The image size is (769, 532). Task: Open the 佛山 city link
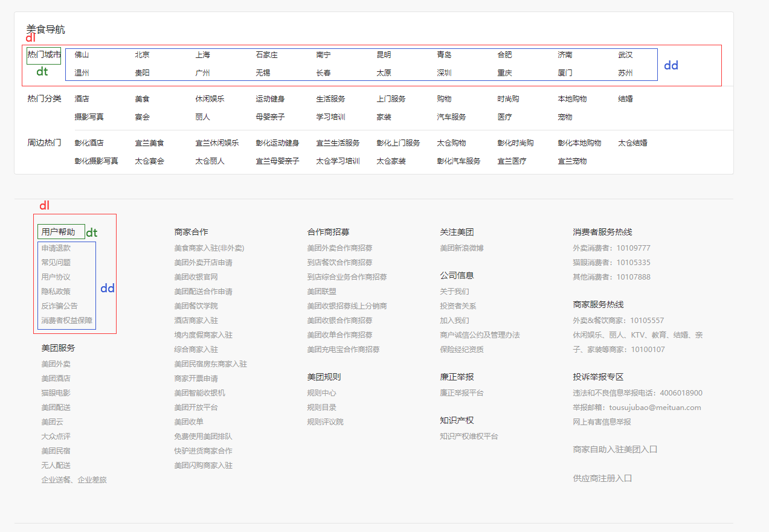[82, 55]
